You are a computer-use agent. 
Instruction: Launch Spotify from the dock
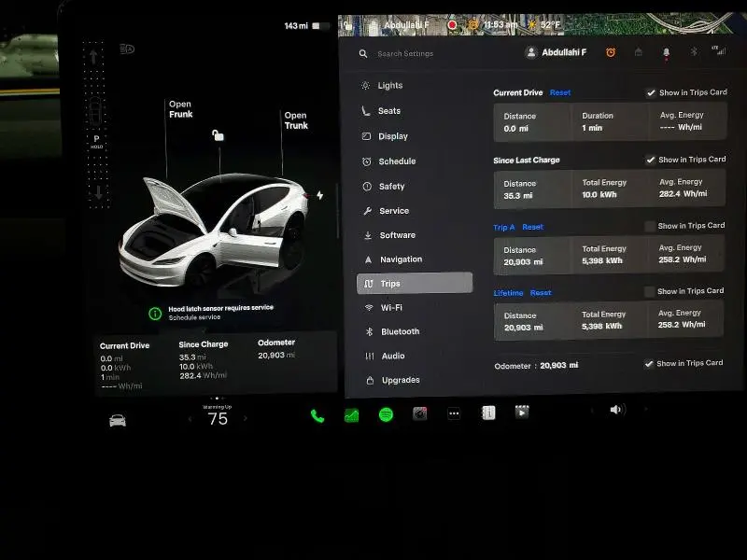(x=386, y=414)
